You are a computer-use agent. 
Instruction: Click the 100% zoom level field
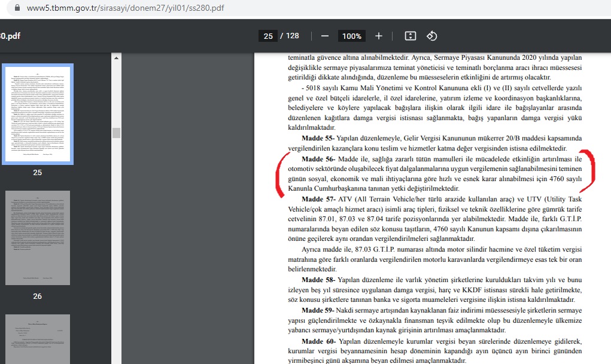[351, 36]
